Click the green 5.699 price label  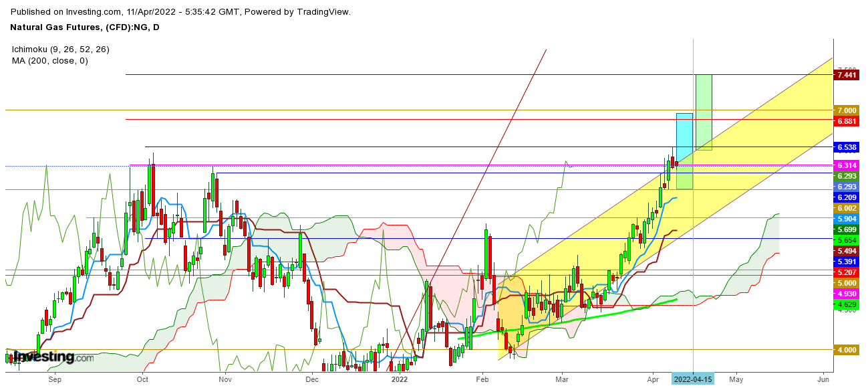(x=847, y=229)
